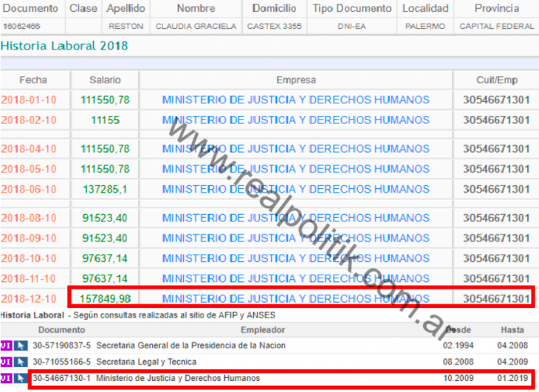Select the salary 111550,78 for 2018-05-10
539x392 pixels.
pos(105,169)
